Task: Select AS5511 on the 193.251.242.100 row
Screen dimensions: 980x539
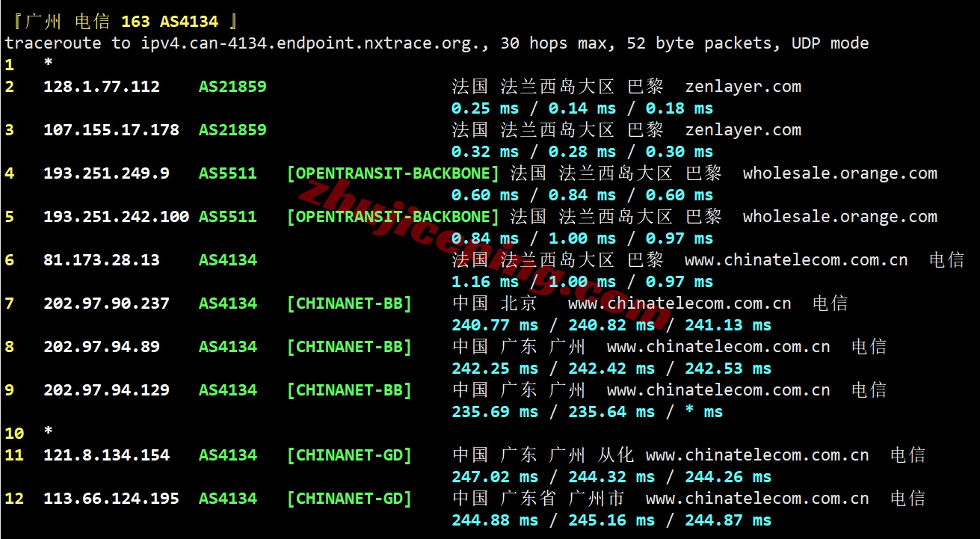Action: point(228,217)
